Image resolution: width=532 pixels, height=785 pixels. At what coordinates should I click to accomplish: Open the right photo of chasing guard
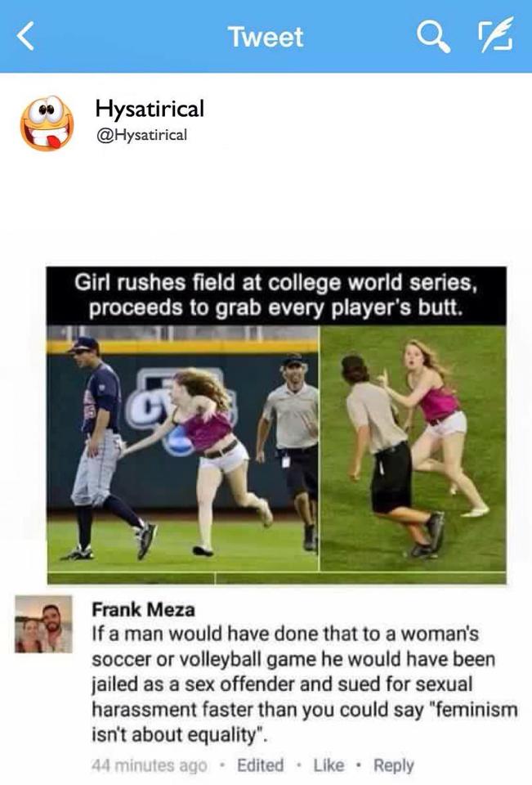(414, 449)
